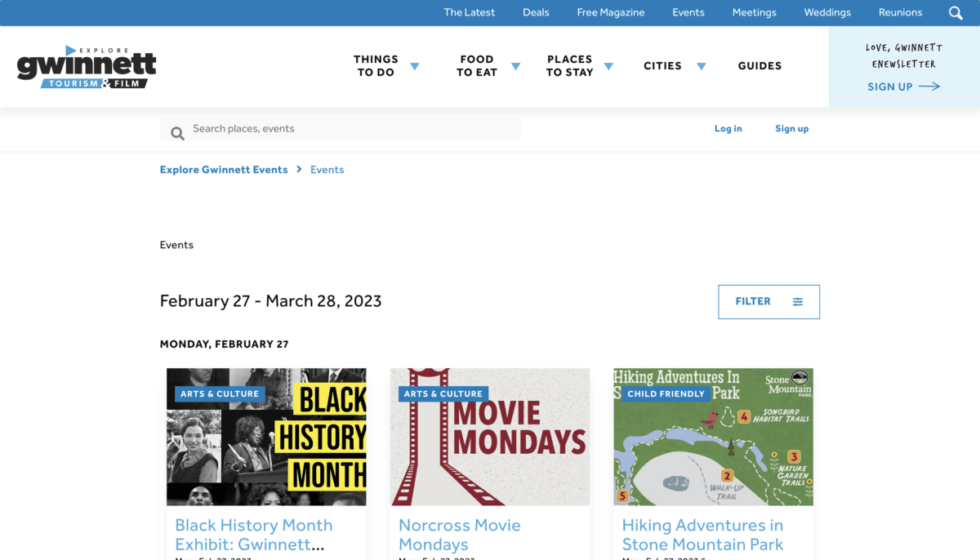The height and width of the screenshot is (560, 980).
Task: Open Black History Month Exhibit title link
Action: (254, 535)
